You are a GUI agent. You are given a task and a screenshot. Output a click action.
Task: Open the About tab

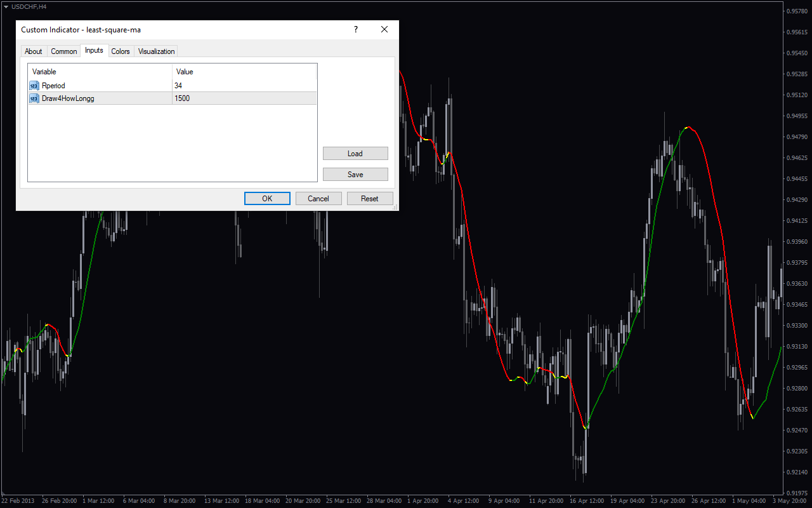pos(34,51)
